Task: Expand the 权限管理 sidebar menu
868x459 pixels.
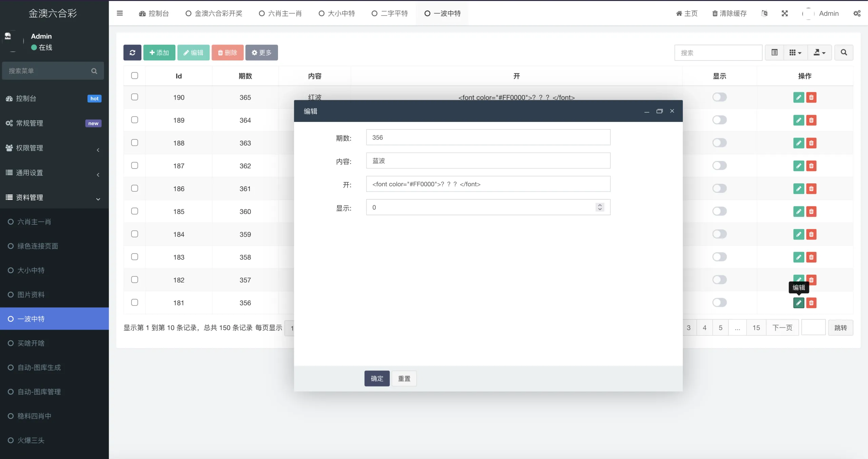Action: 54,148
